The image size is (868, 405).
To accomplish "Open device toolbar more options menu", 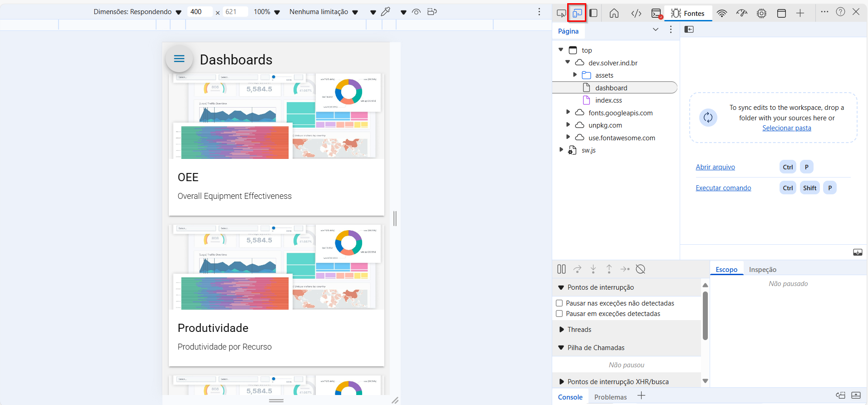I will (539, 12).
